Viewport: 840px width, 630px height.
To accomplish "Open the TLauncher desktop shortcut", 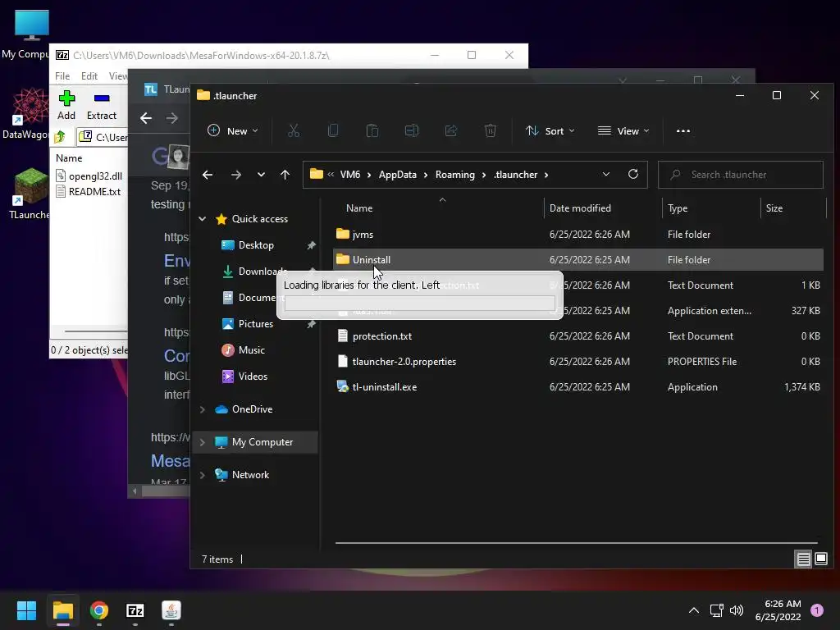I will click(x=30, y=194).
